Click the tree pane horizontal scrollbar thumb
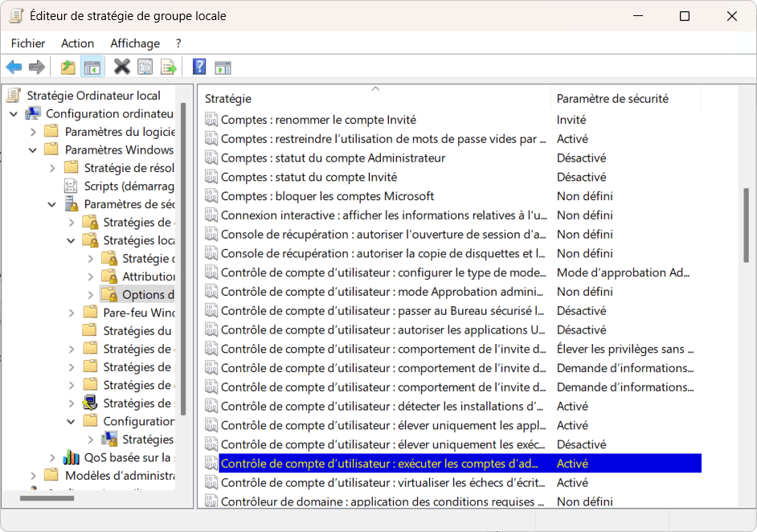The image size is (757, 532). pyautogui.click(x=47, y=497)
